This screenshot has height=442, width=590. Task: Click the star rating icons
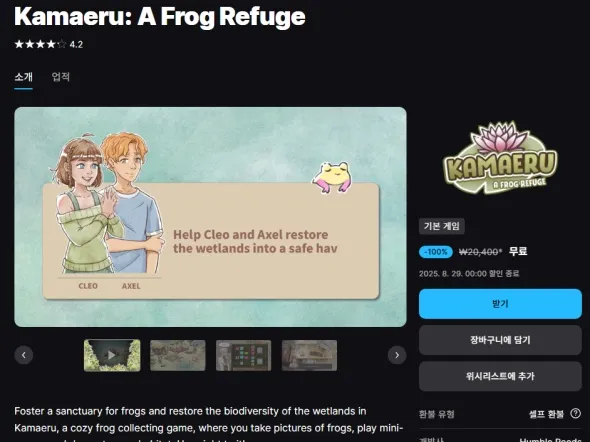click(40, 44)
